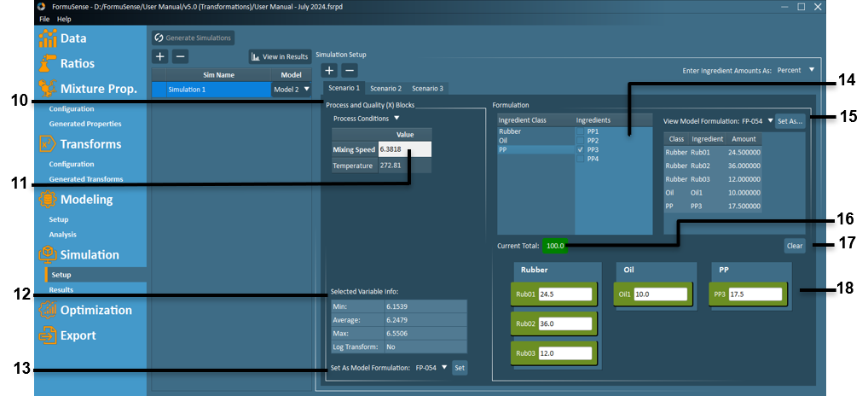The height and width of the screenshot is (396, 868).
Task: Click the Max value 6.5506
Action: 424,334
